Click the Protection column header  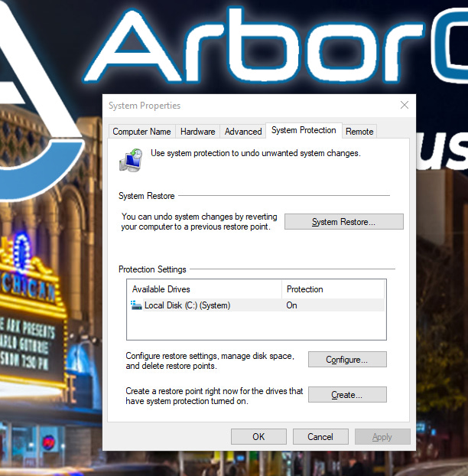click(x=333, y=289)
